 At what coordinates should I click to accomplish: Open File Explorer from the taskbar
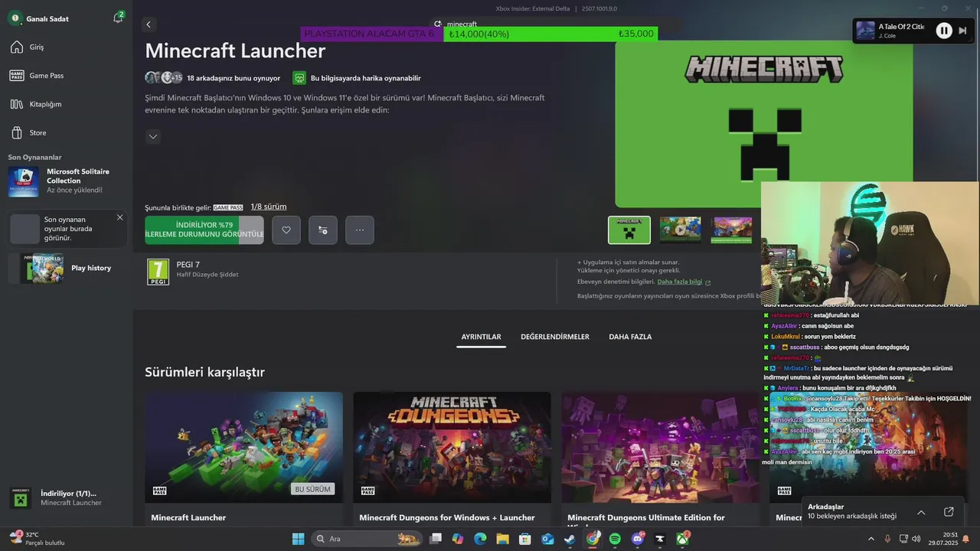click(x=503, y=539)
